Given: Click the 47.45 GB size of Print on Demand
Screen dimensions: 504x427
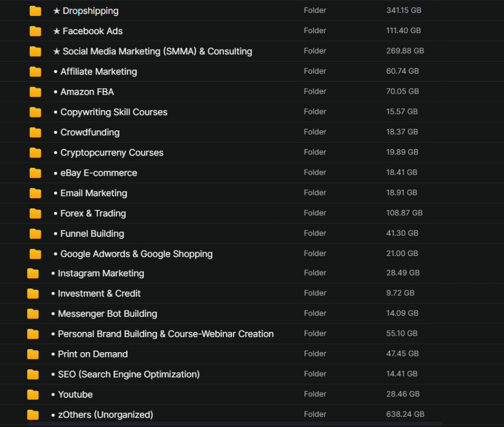Looking at the screenshot, I should [x=402, y=354].
